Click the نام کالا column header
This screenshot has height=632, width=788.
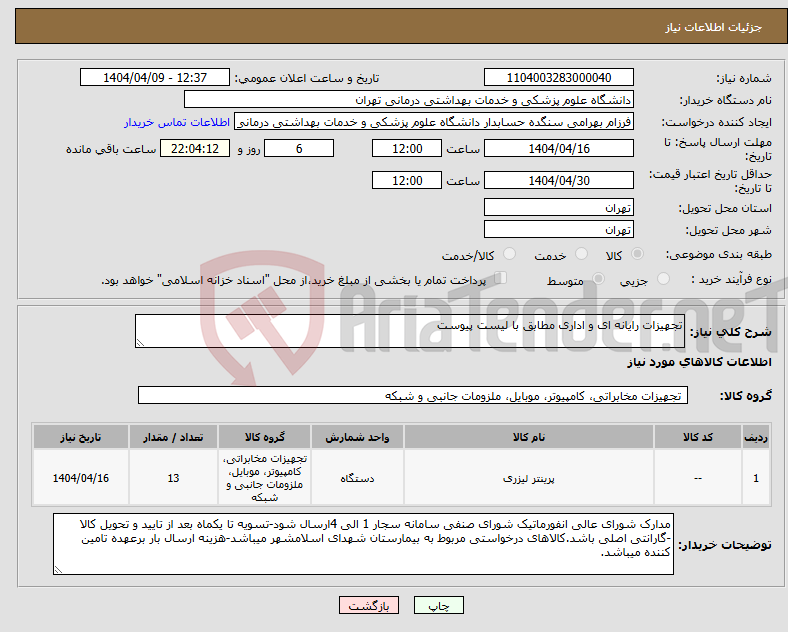pyautogui.click(x=529, y=437)
